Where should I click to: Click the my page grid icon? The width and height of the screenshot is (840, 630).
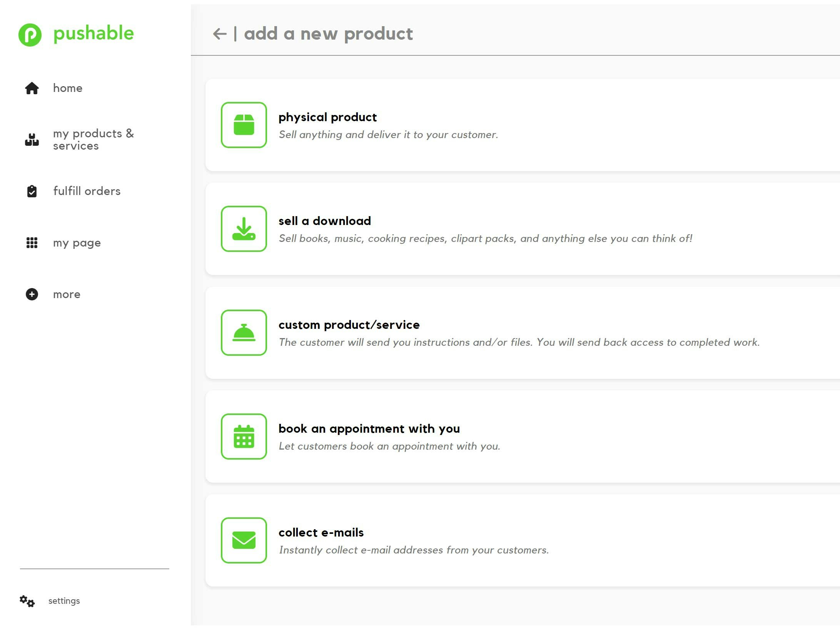point(32,243)
